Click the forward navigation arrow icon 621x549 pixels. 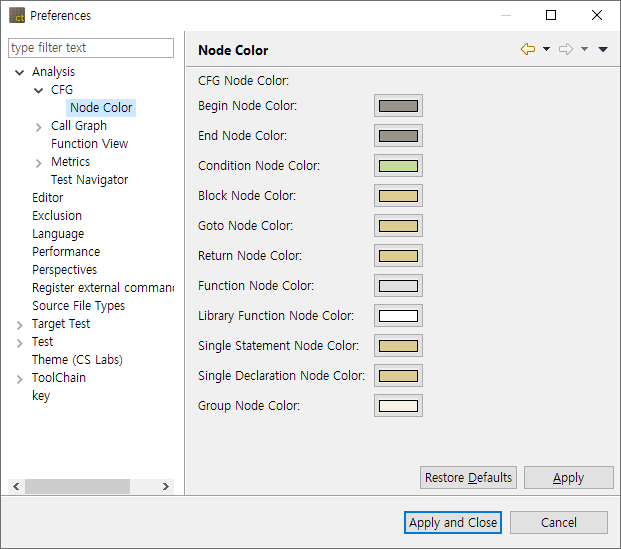566,50
